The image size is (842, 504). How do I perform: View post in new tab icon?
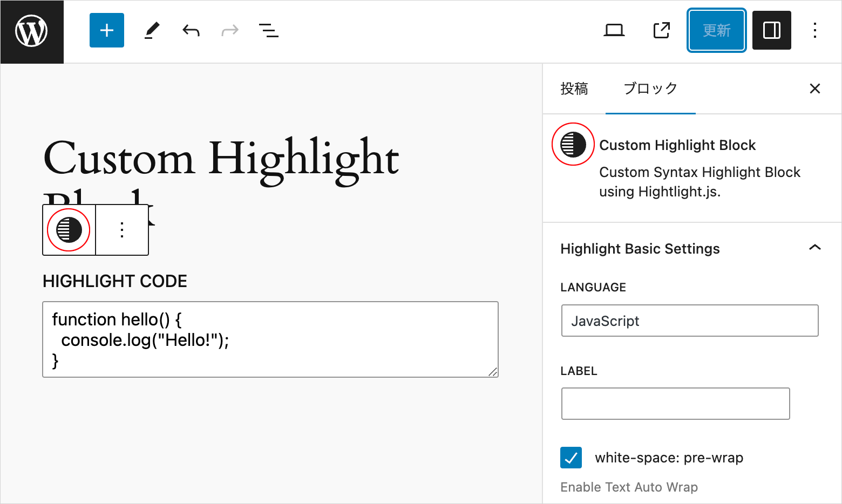[x=661, y=31]
